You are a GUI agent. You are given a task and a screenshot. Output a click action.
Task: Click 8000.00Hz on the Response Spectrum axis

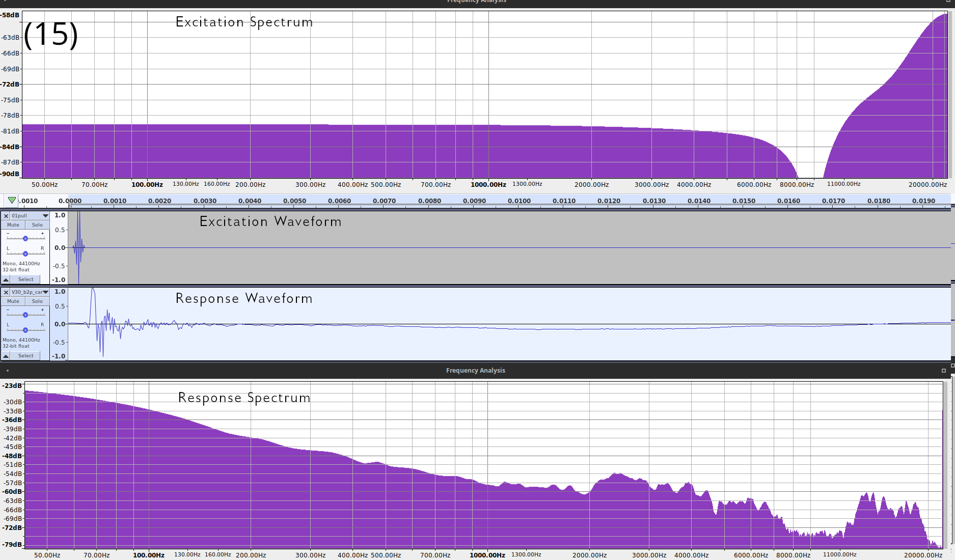[793, 555]
